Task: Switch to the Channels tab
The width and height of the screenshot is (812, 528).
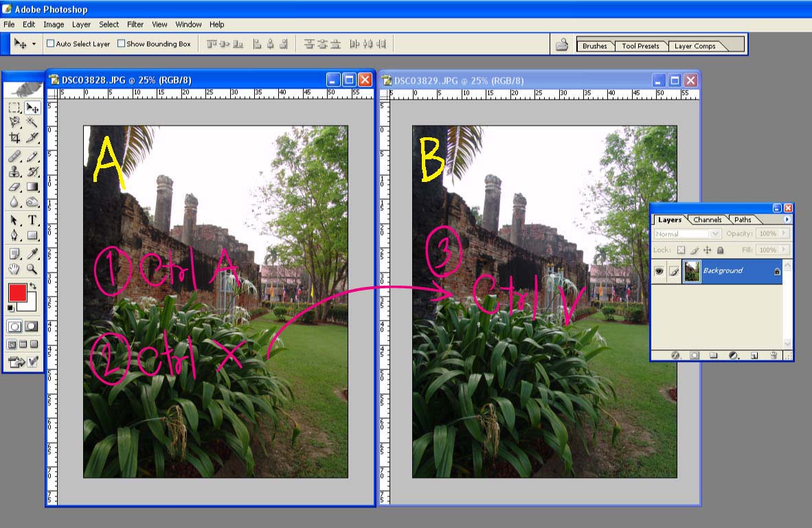Action: click(x=707, y=220)
